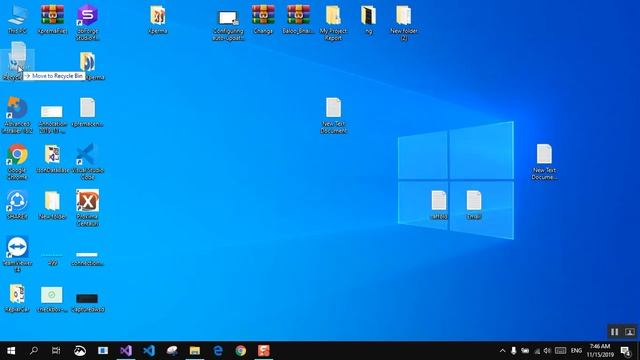Select the dark Capture image file
This screenshot has height=360, width=640.
[x=87, y=302]
